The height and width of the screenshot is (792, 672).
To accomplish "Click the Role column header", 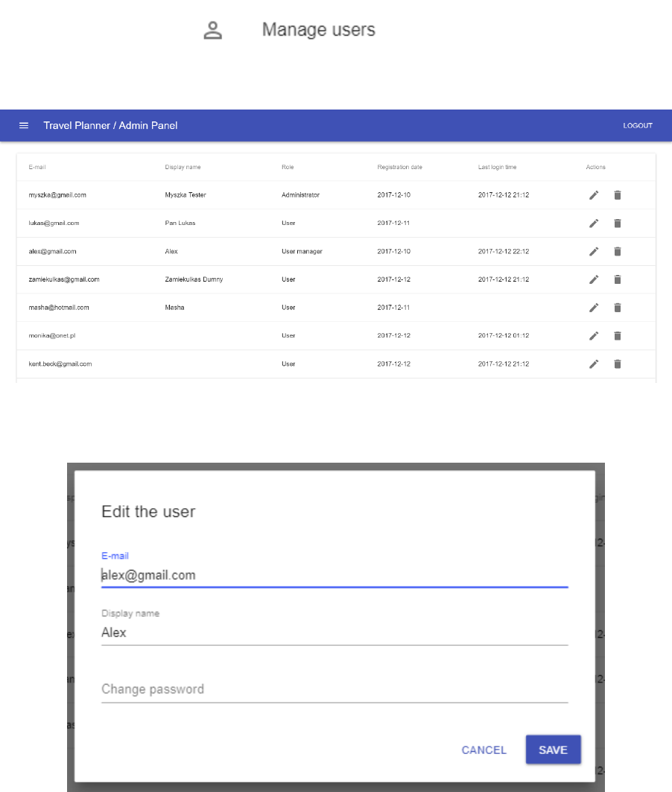I will coord(288,167).
